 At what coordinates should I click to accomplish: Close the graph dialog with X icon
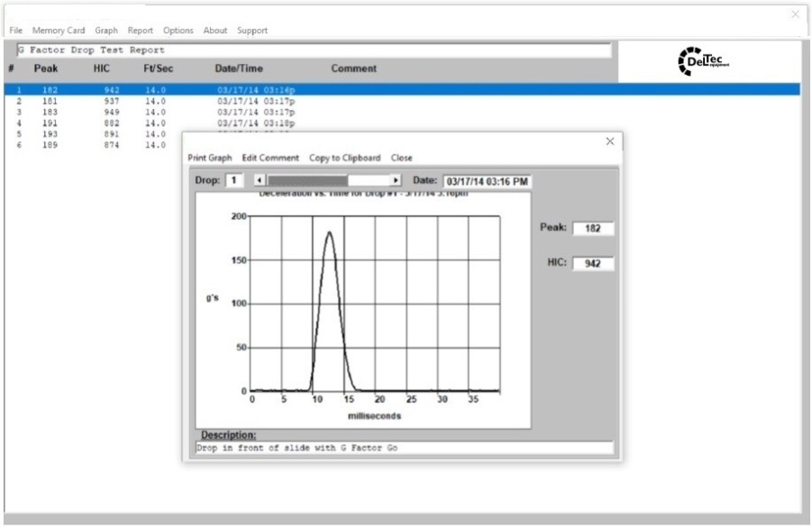click(x=610, y=141)
